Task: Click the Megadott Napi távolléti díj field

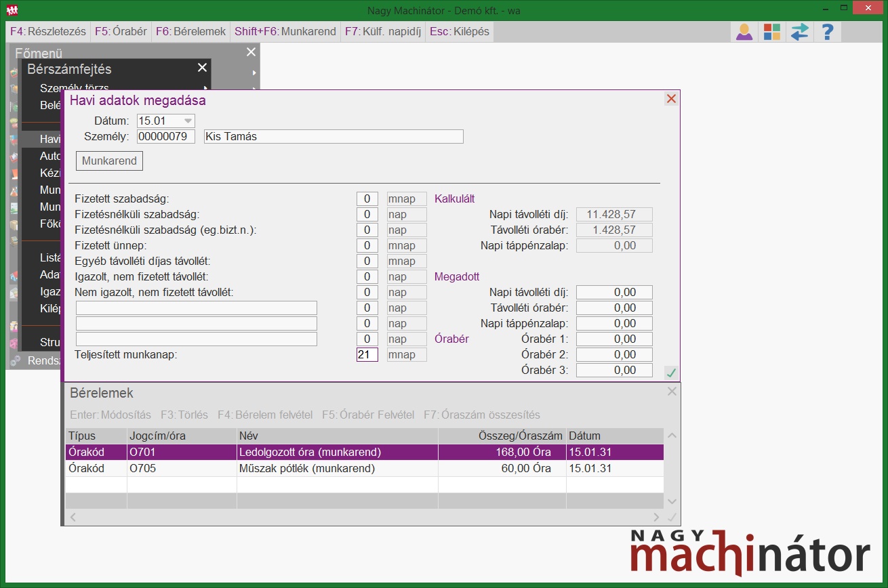Action: pyautogui.click(x=614, y=293)
